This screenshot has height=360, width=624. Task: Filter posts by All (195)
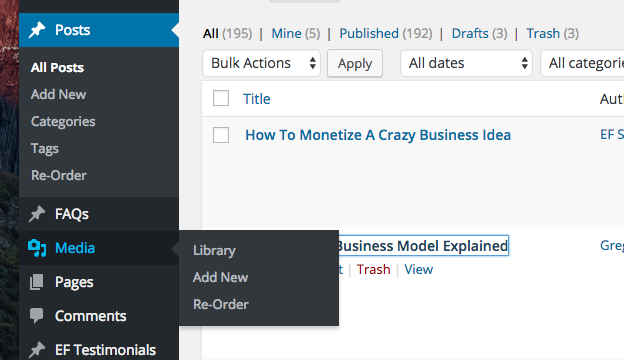pyautogui.click(x=227, y=33)
